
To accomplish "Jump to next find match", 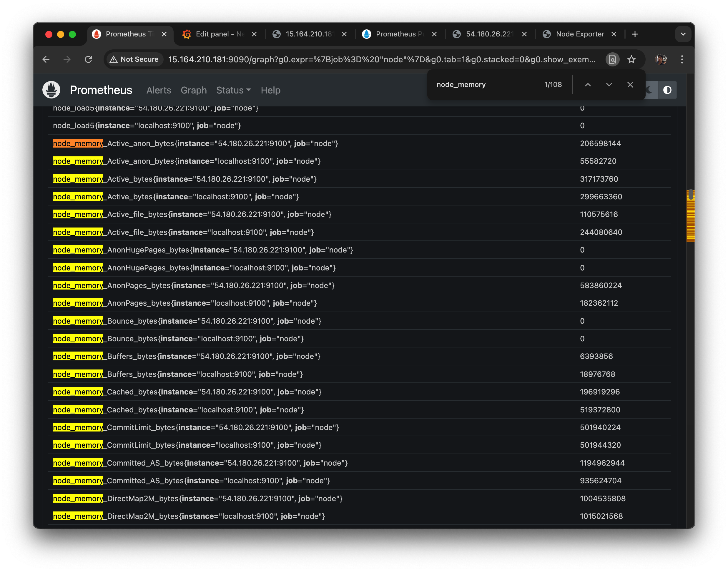I will pos(609,85).
